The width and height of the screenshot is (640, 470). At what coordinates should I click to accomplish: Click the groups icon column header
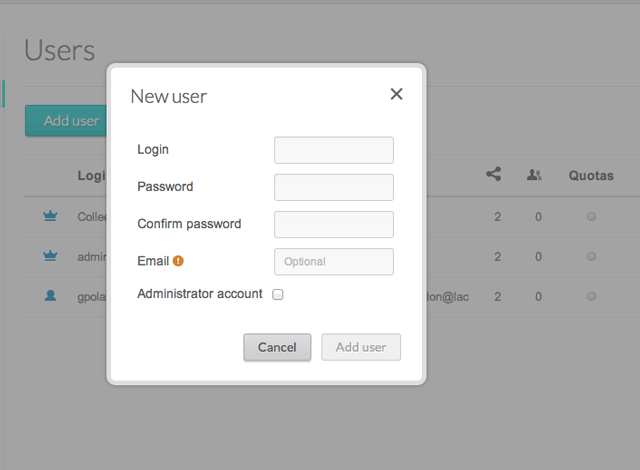(535, 175)
